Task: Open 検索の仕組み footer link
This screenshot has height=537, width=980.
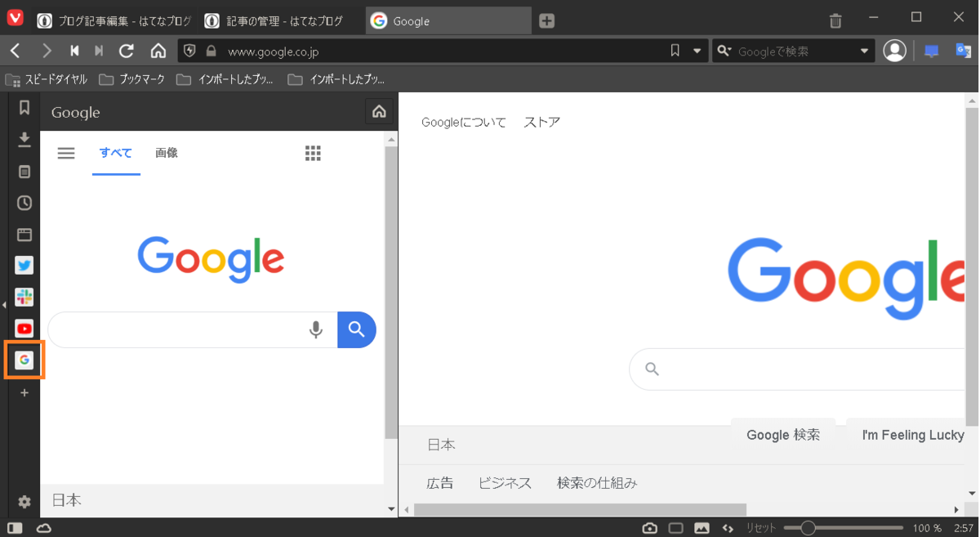Action: pyautogui.click(x=597, y=483)
